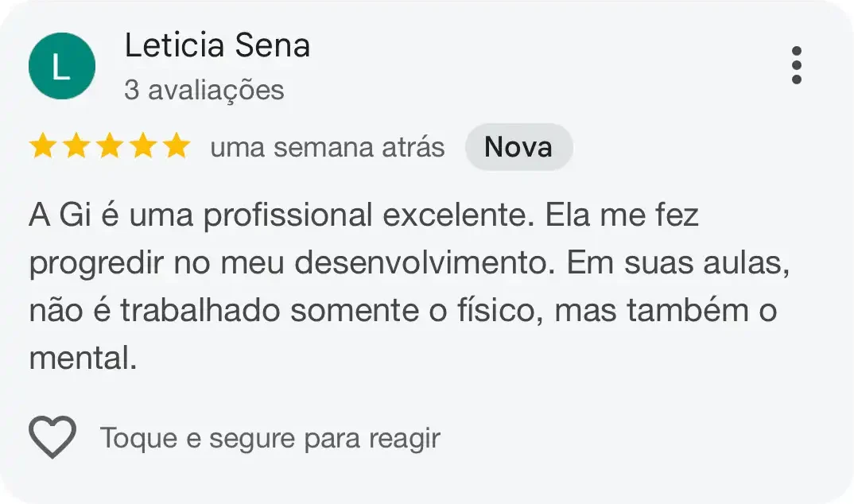Click the fifth yellow rating star

coord(176,147)
